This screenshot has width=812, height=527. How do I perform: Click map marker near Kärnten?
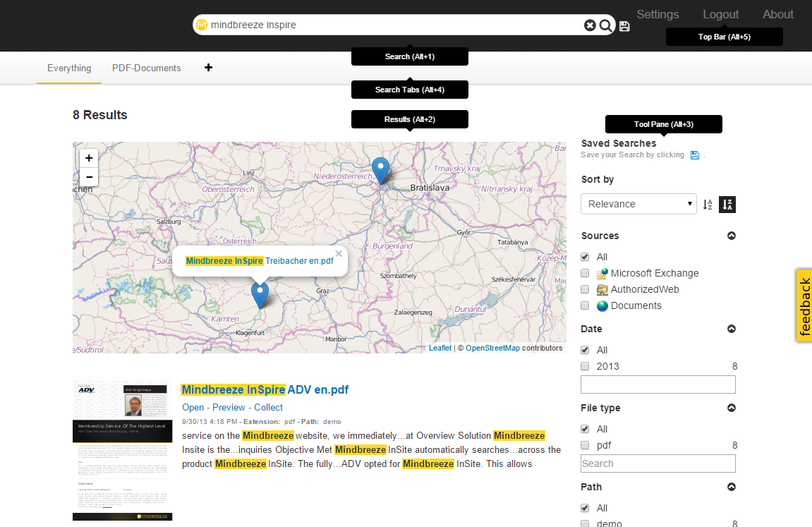pos(260,295)
